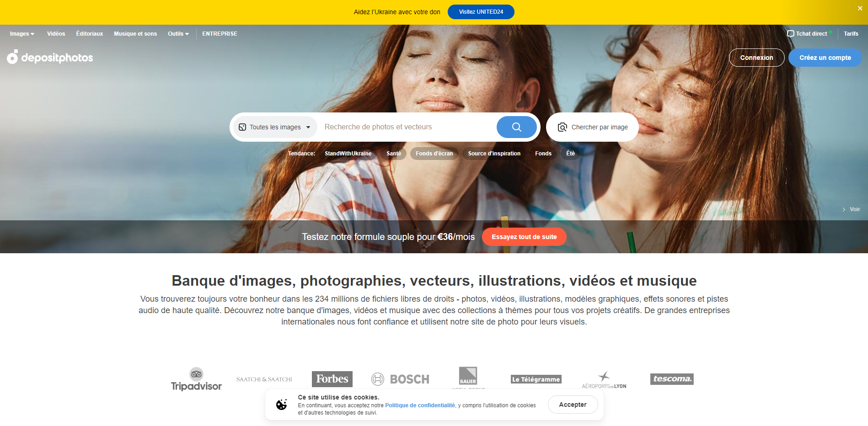Select the Fonds d'écran trending tag
868x426 pixels.
[434, 154]
